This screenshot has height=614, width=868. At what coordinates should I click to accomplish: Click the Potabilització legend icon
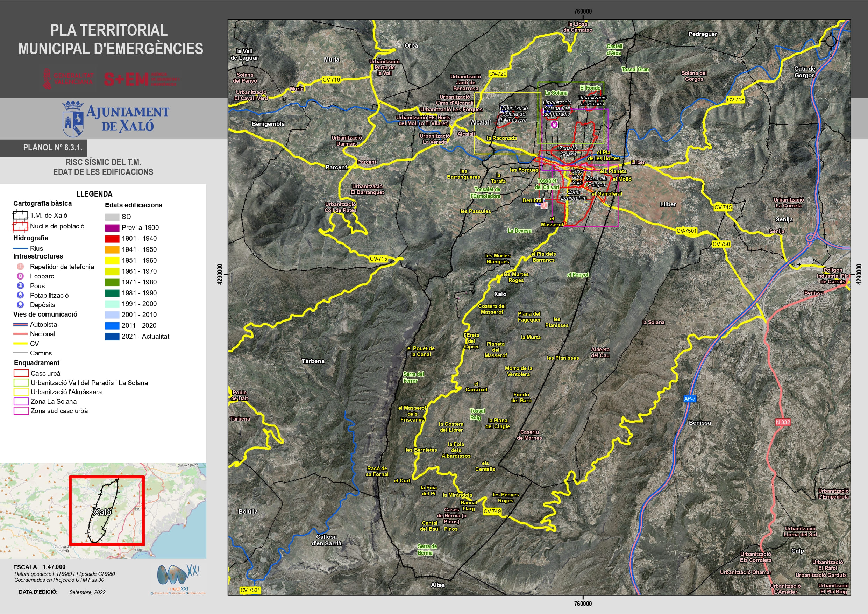20,295
